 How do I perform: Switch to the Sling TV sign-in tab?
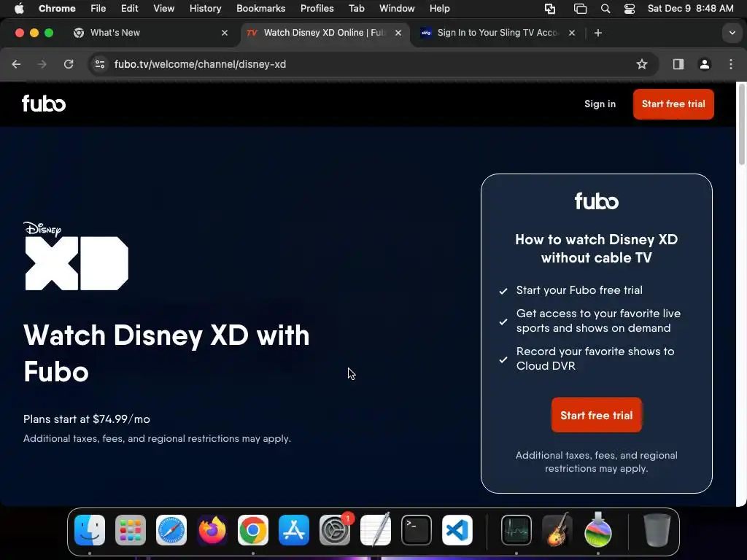[498, 33]
